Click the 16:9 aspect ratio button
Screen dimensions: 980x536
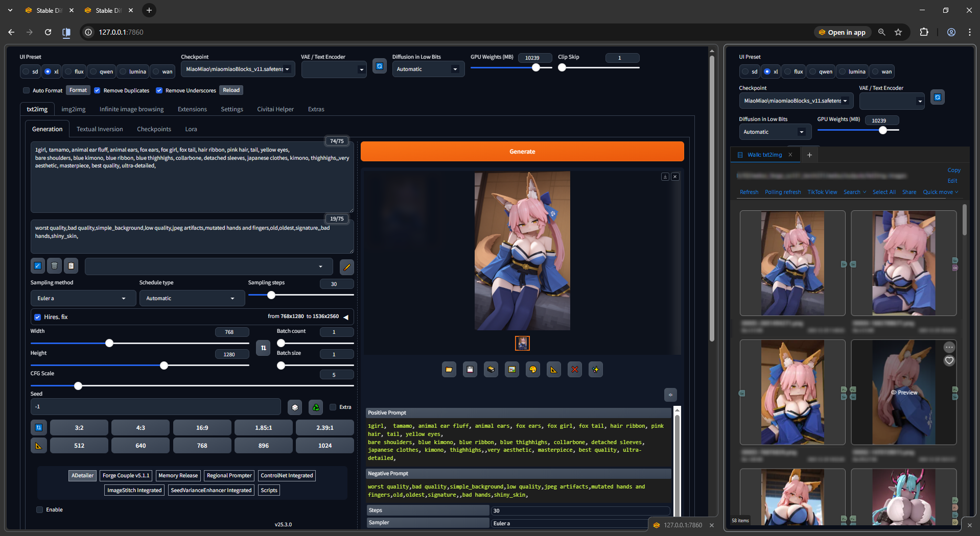(x=202, y=428)
